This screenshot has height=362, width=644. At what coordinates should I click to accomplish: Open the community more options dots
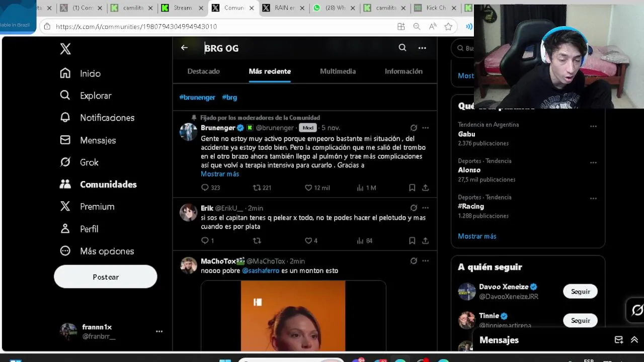(x=422, y=48)
